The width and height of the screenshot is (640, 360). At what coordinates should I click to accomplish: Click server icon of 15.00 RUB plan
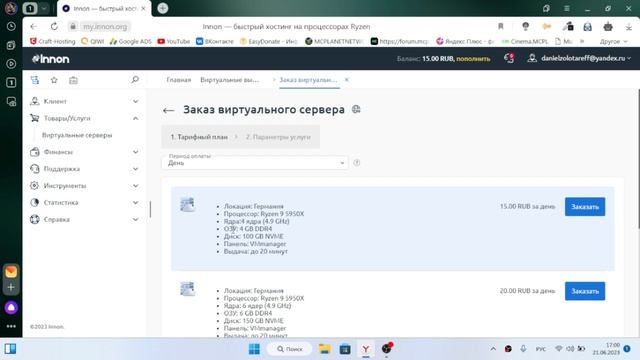pos(187,204)
